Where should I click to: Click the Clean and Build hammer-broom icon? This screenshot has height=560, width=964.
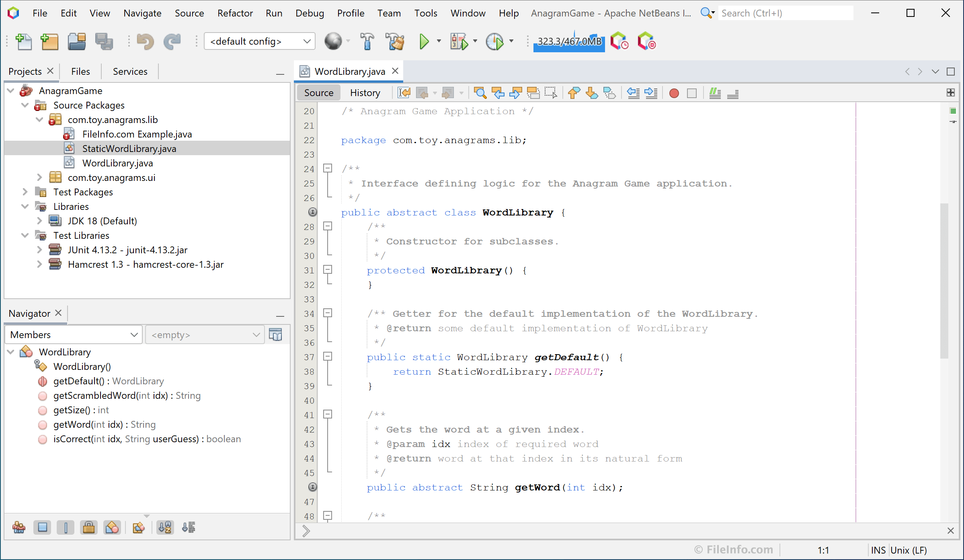395,41
